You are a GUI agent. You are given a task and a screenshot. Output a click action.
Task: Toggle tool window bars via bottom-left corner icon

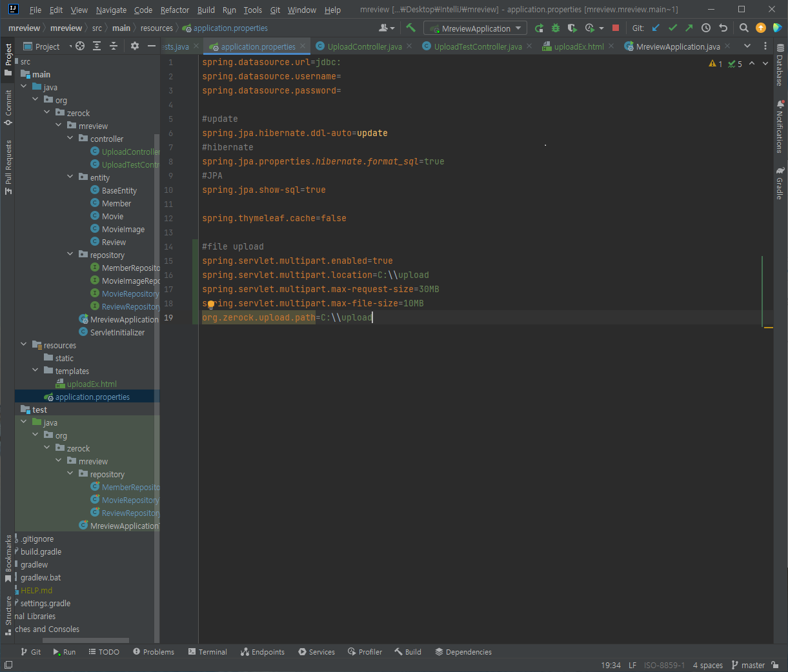(8, 665)
